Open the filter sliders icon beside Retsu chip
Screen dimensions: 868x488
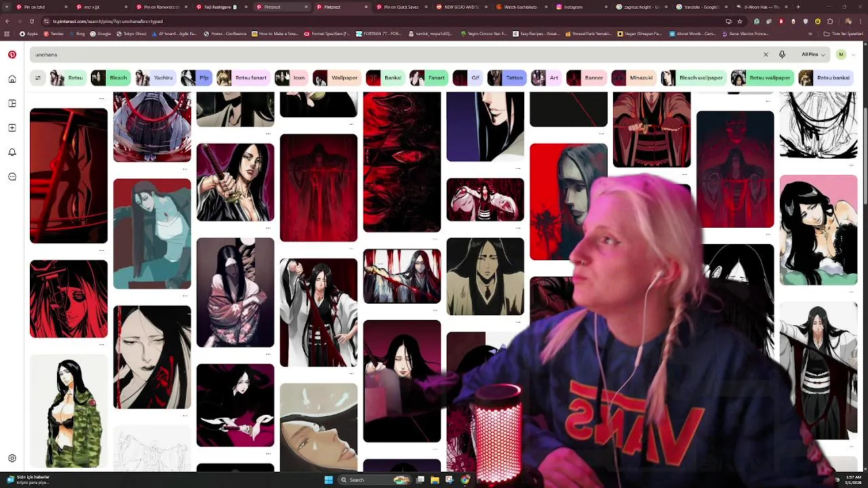coord(38,78)
